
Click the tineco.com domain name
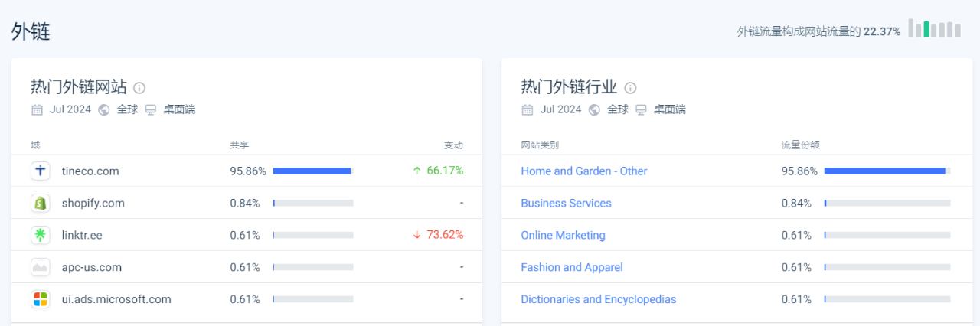(90, 171)
